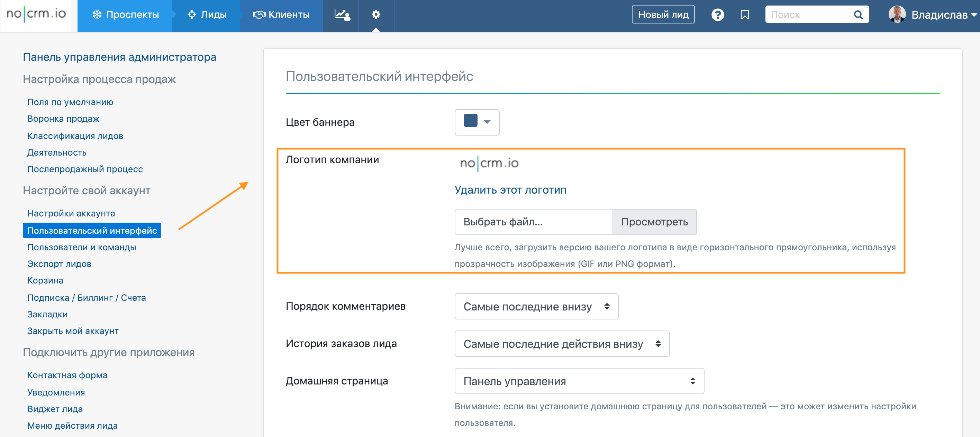Open the settings gear icon in the header
The image size is (980, 437).
click(x=376, y=15)
